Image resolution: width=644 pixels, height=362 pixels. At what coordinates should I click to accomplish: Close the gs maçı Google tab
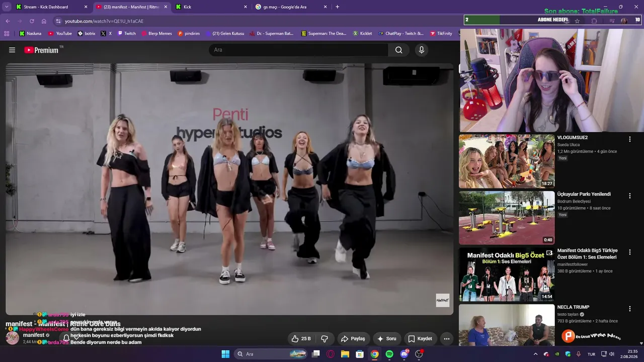coord(325,7)
